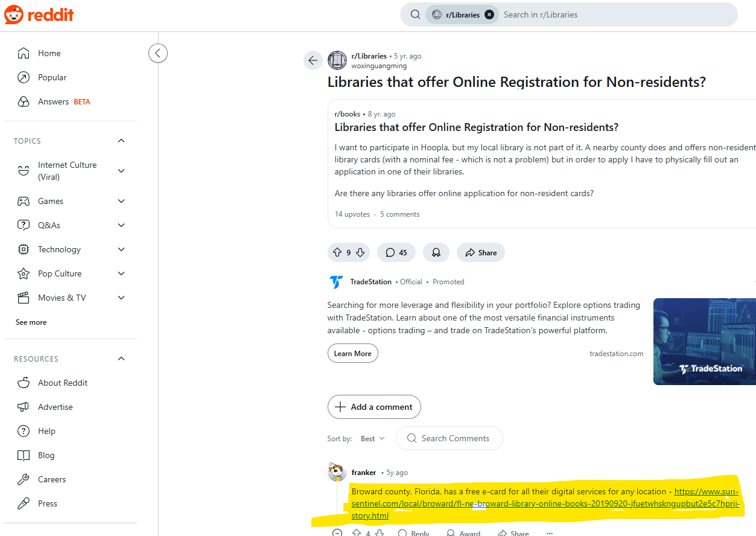Click Learn More on TradeStation ad
Screen dimensions: 756x536
tap(353, 354)
